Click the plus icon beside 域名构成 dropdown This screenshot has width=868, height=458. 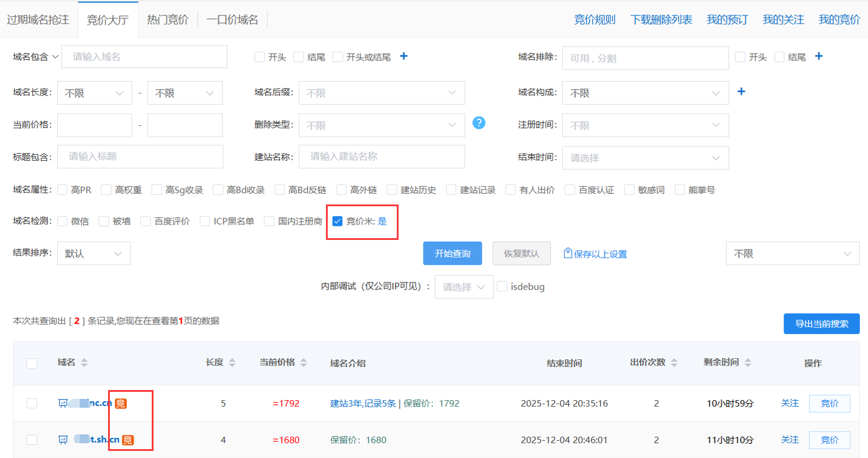(742, 92)
